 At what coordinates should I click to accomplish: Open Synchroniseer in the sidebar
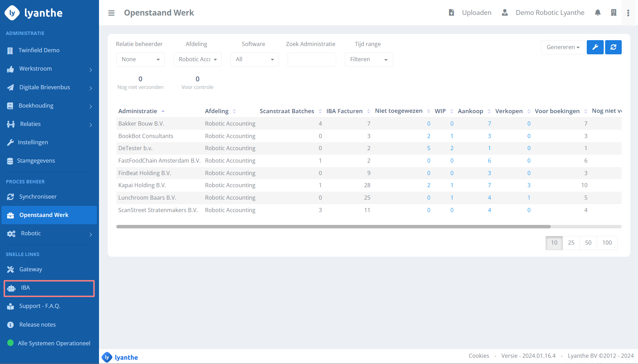point(38,197)
